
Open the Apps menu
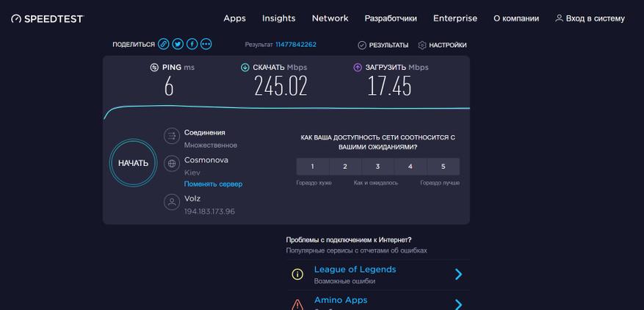point(234,18)
